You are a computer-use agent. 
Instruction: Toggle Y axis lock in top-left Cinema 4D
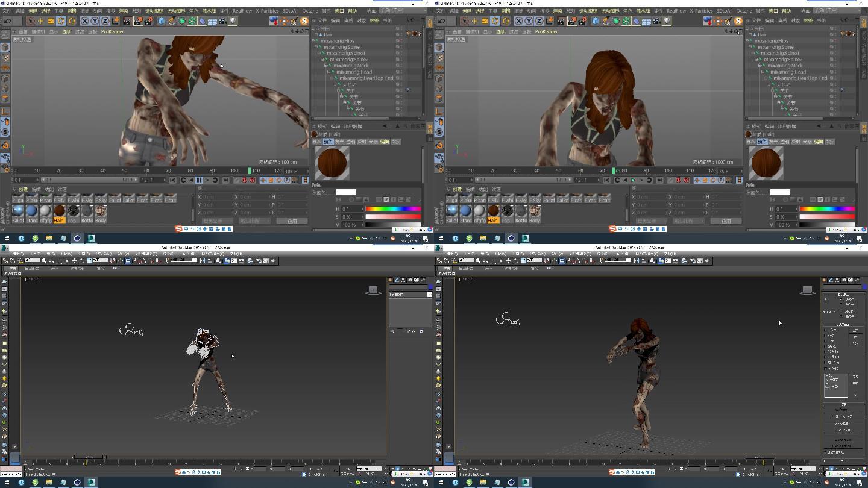[95, 21]
